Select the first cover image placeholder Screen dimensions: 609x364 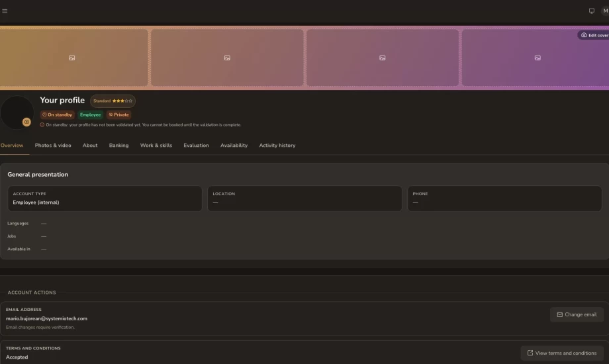(73, 58)
